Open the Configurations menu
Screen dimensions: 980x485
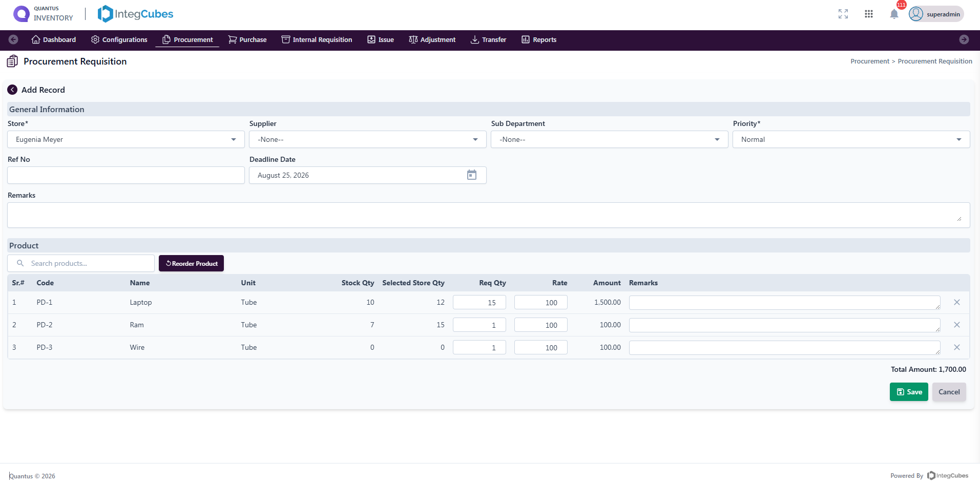click(x=119, y=39)
